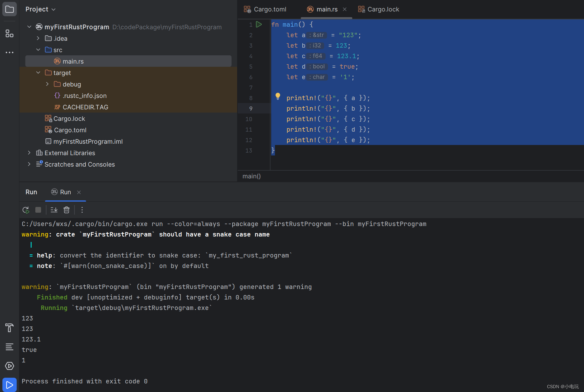Screen dimensions: 584x392
Task: Click the println line printing variable c
Action: [x=328, y=119]
